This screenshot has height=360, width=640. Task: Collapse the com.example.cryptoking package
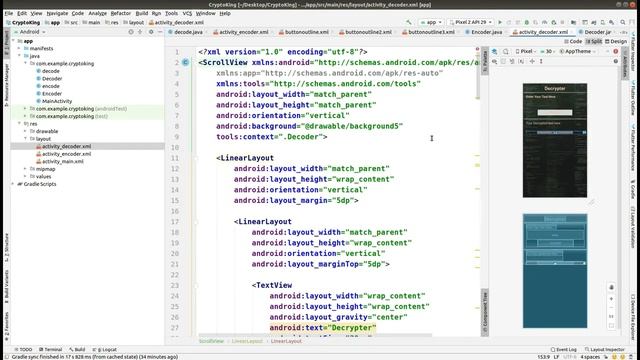coord(25,63)
